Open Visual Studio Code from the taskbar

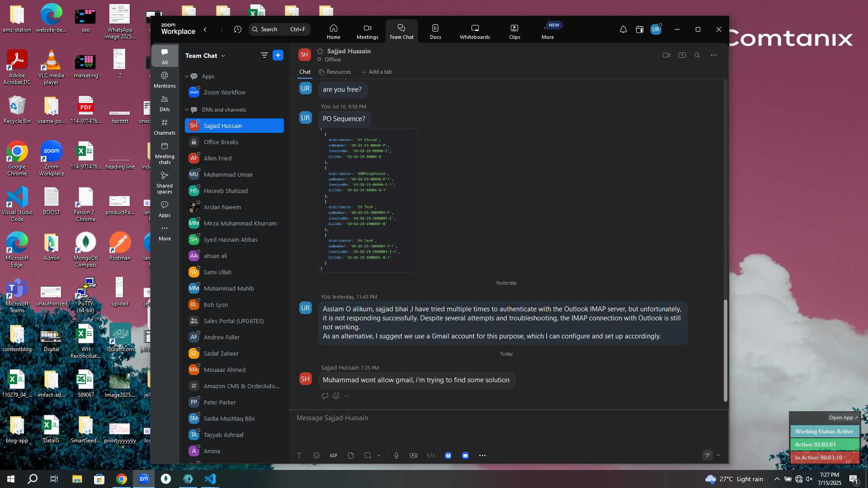pos(210,479)
